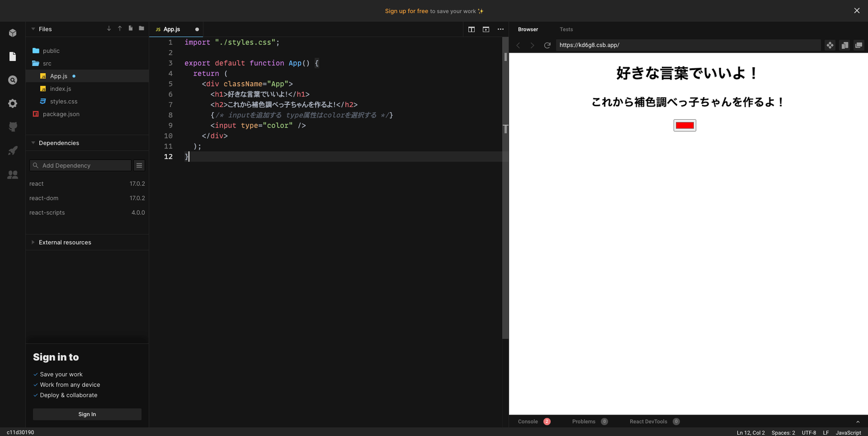868x436 pixels.
Task: Open the Explorer files sidebar icon
Action: tap(12, 56)
